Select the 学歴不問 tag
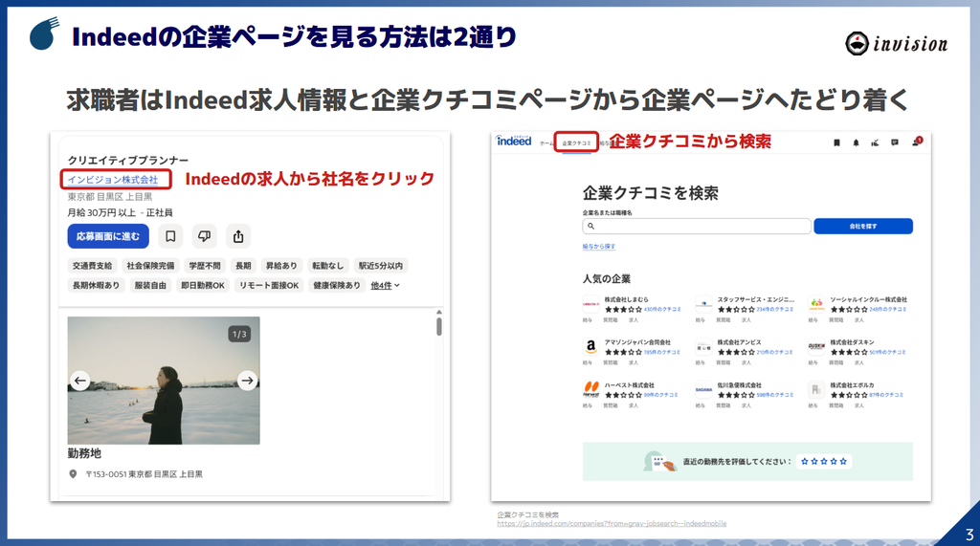Viewport: 980px width, 546px height. 205,266
